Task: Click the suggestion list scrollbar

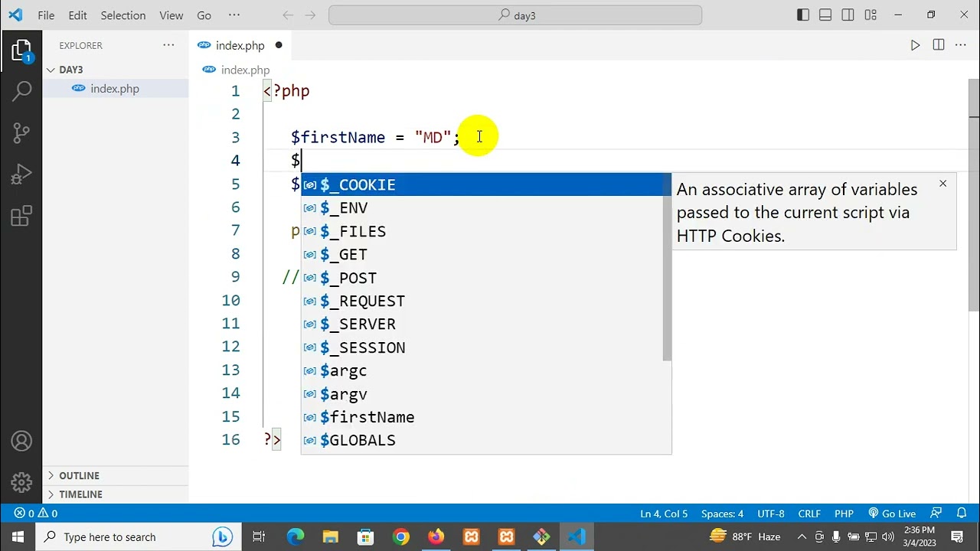Action: click(x=667, y=267)
